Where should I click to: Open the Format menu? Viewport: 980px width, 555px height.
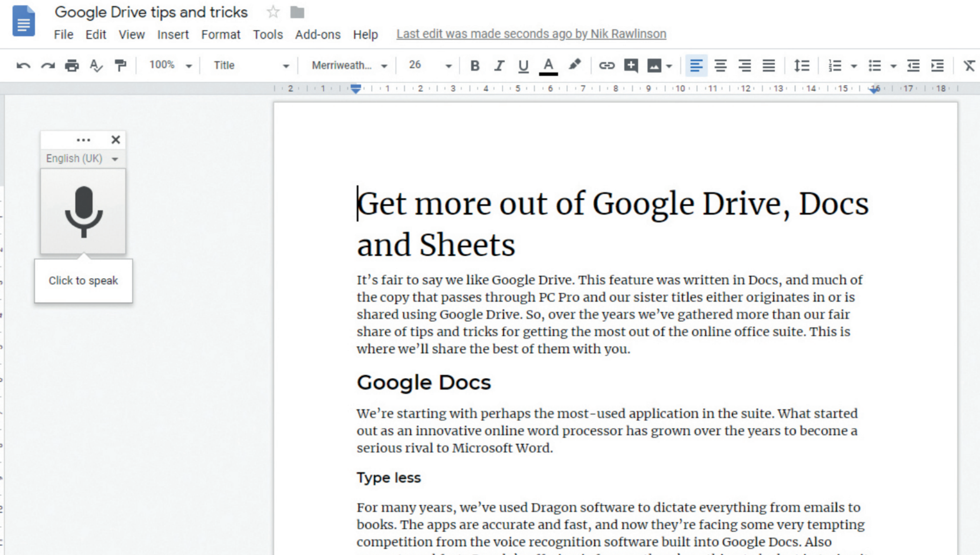point(221,35)
